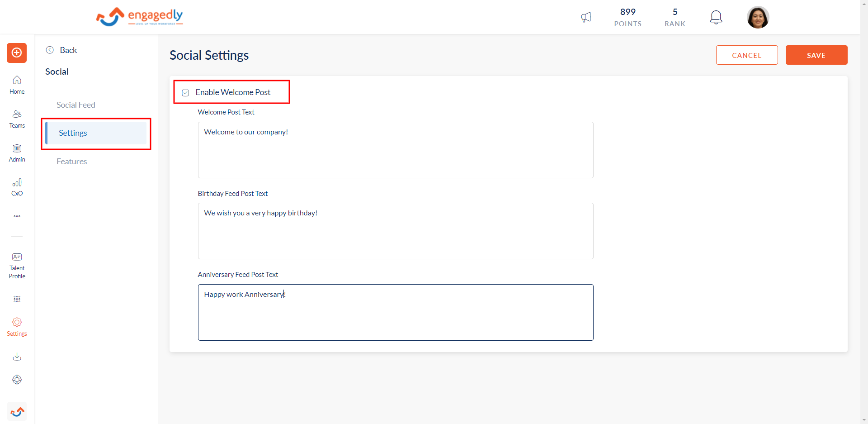Select the Social Feed menu item
The image size is (868, 424).
tap(75, 105)
